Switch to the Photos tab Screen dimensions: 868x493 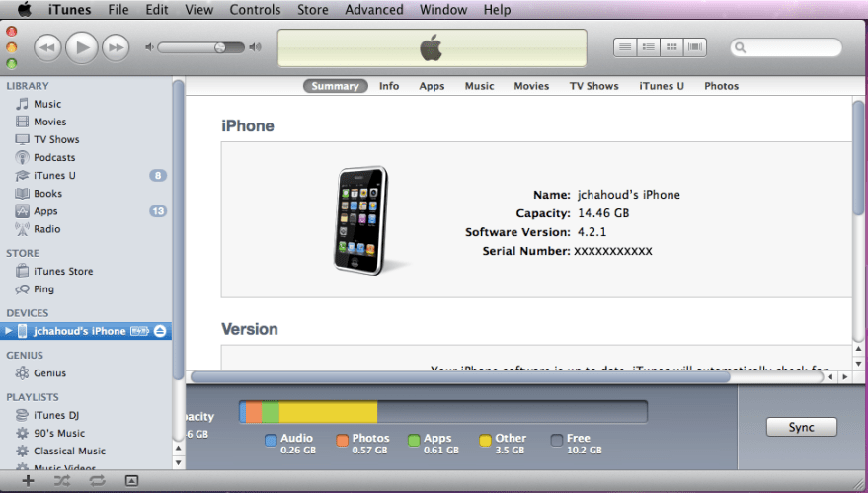pyautogui.click(x=721, y=86)
